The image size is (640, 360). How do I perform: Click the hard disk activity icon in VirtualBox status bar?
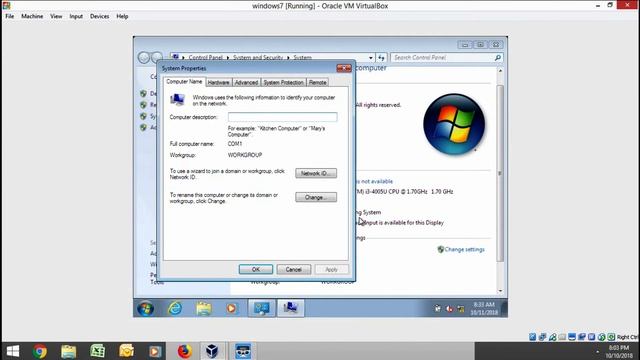coord(532,337)
